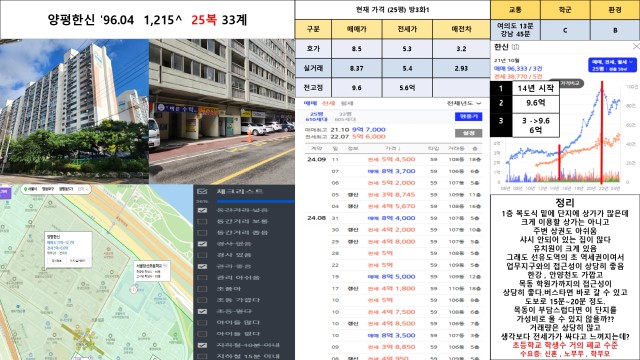The image size is (640, 360).
Task: Open the 전체년도 year dropdown
Action: [464, 103]
